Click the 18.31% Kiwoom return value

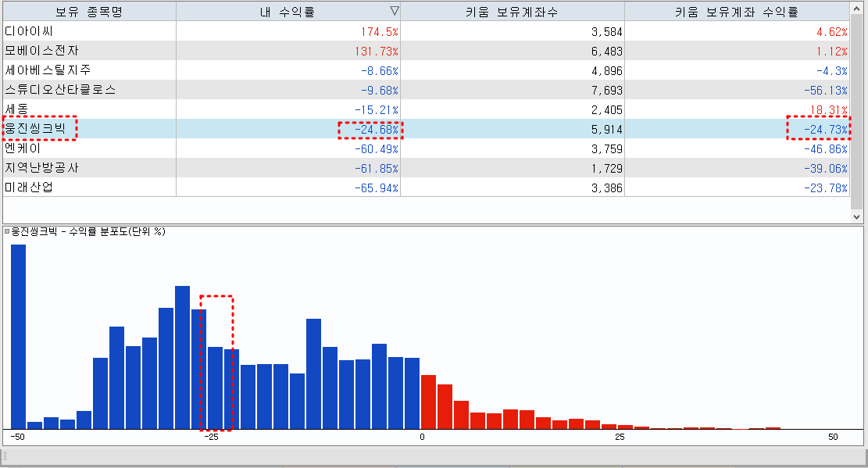829,109
